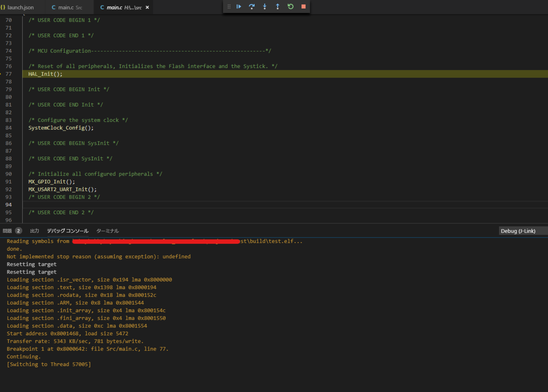Click the Continue debug icon

[238, 6]
